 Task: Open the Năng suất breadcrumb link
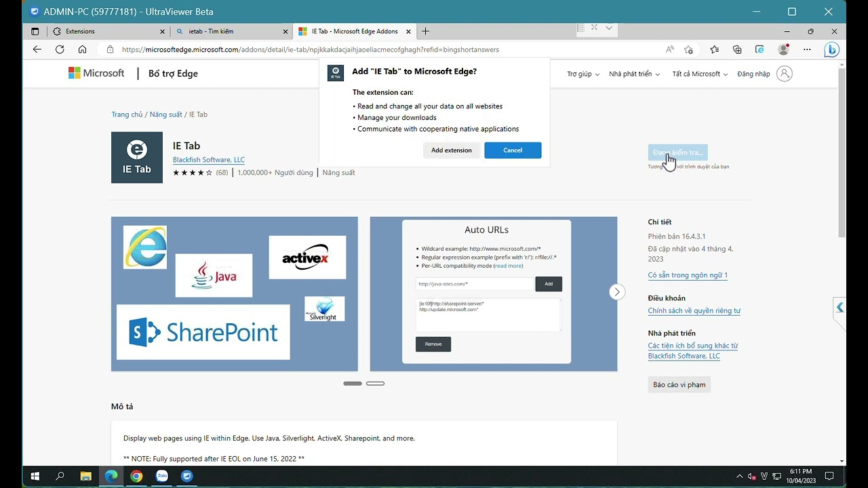[166, 115]
